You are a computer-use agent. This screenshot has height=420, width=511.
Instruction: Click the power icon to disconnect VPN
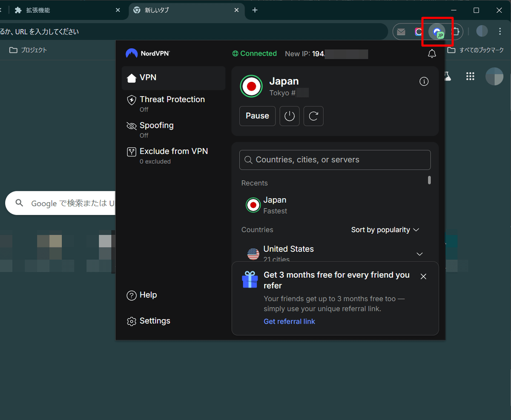click(x=290, y=116)
